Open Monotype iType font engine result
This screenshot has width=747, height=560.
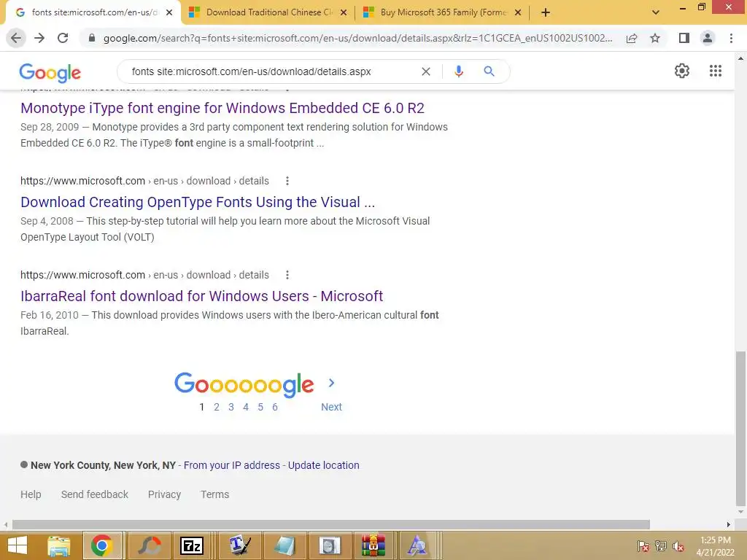[x=222, y=108]
